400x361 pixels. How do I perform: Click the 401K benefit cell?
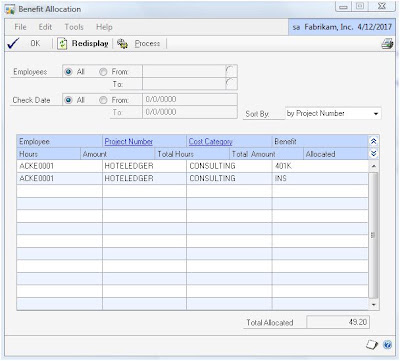[320, 166]
